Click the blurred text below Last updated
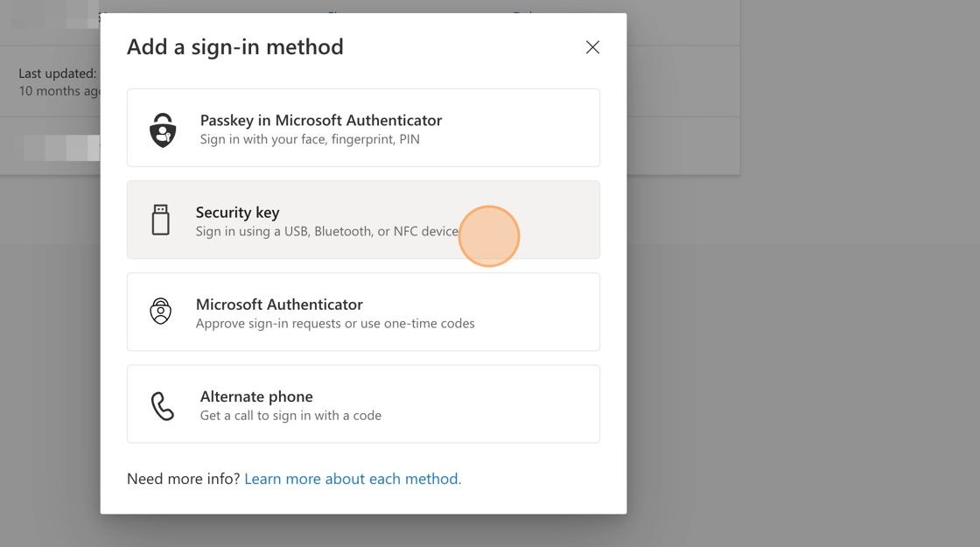The width and height of the screenshot is (980, 547). coord(63,147)
